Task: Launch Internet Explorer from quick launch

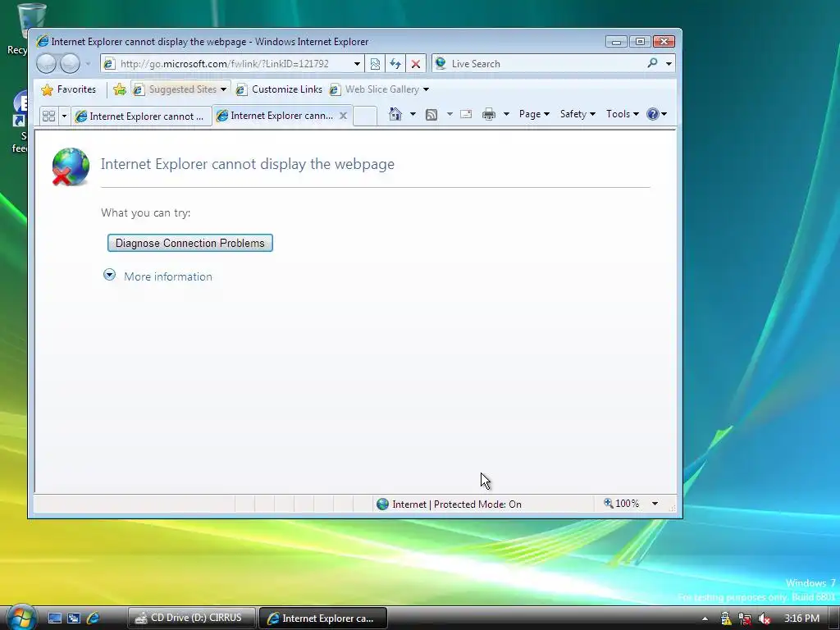Action: coord(93,619)
